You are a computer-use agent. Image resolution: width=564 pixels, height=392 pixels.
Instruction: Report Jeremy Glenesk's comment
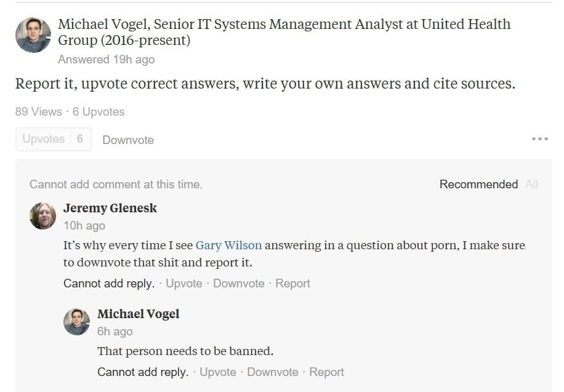tap(292, 283)
